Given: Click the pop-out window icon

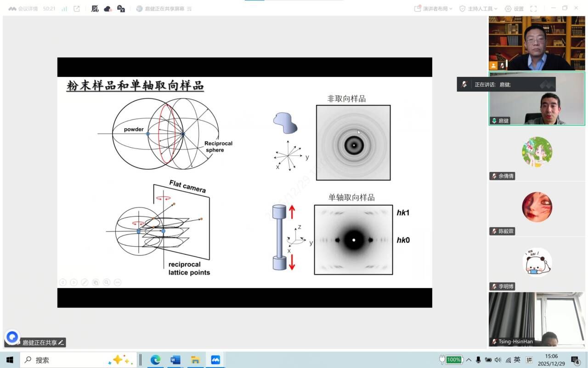Looking at the screenshot, I should coord(77,9).
